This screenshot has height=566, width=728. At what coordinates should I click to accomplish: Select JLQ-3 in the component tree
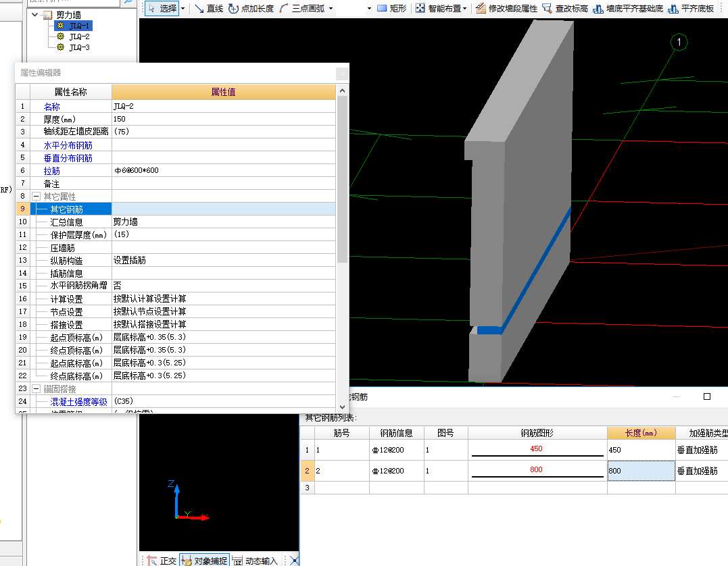pos(79,47)
